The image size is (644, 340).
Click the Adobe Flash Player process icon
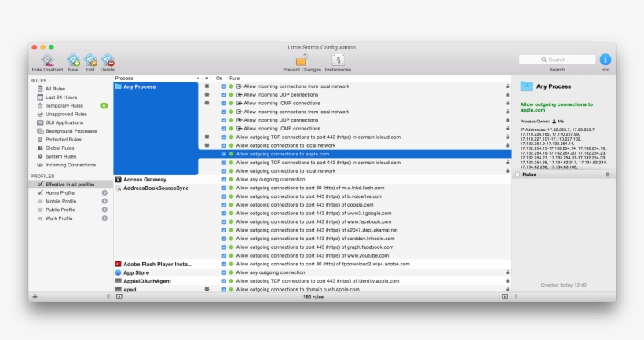tap(118, 264)
